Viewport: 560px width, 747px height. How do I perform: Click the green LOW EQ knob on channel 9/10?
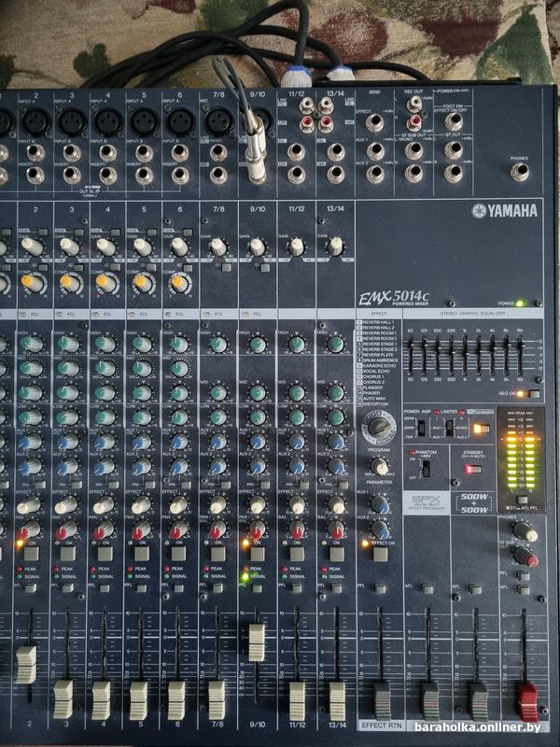pos(258,417)
